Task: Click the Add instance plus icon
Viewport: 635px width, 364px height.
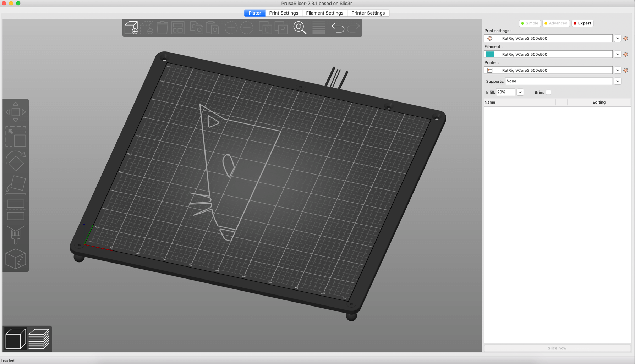Action: [231, 28]
